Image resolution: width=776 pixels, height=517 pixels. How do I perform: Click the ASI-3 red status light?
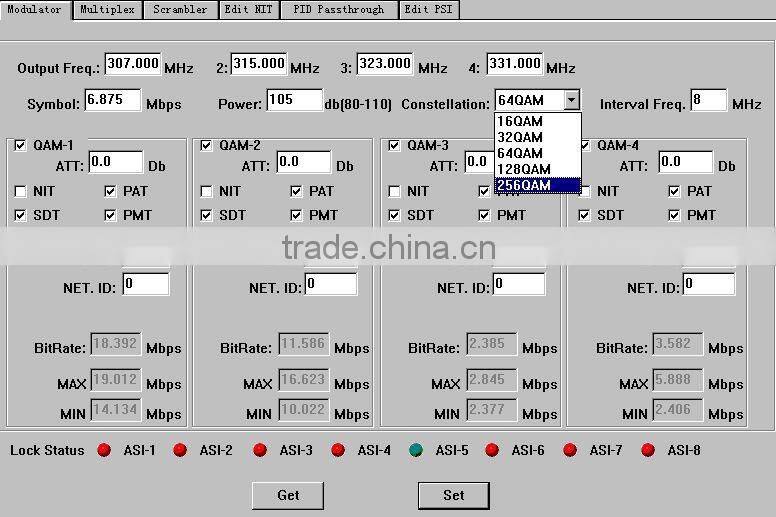tap(260, 450)
